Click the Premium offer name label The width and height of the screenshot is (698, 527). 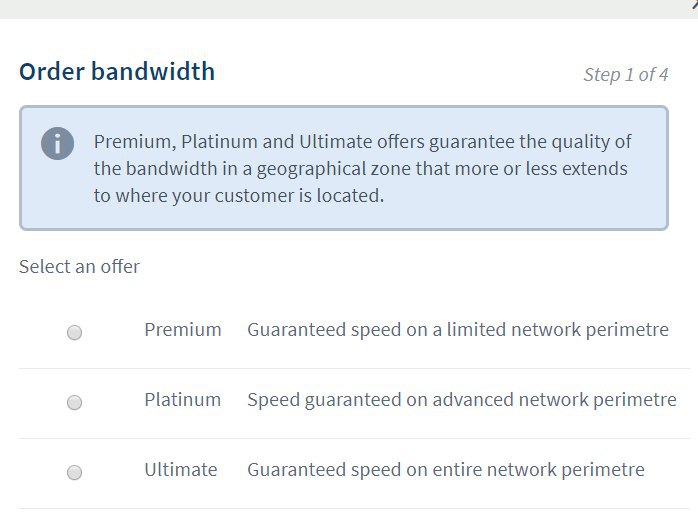click(x=183, y=330)
